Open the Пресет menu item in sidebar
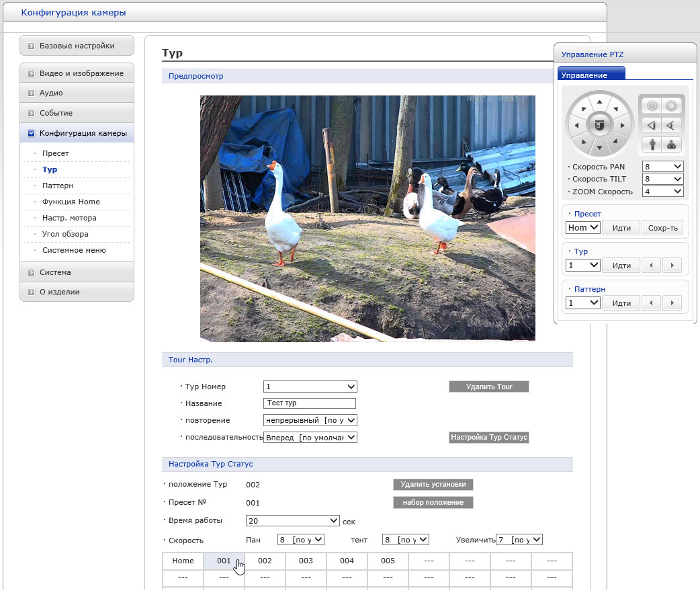The width and height of the screenshot is (700, 605). (x=55, y=153)
